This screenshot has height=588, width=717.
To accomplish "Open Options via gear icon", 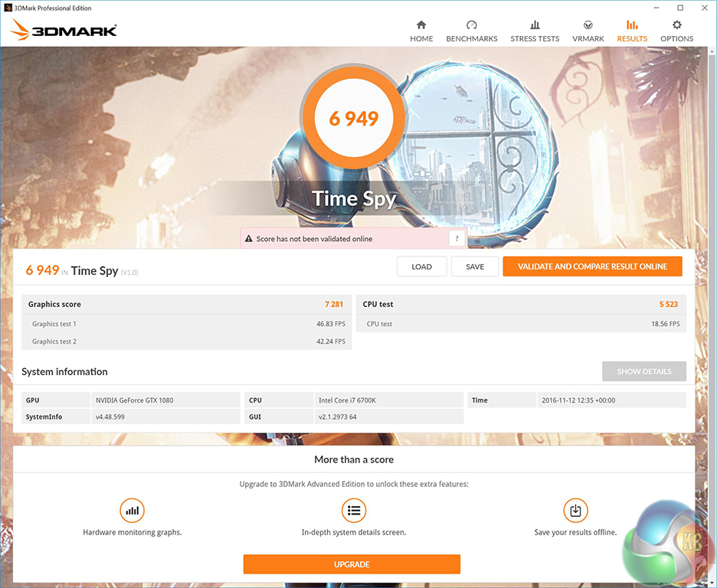I will click(676, 24).
